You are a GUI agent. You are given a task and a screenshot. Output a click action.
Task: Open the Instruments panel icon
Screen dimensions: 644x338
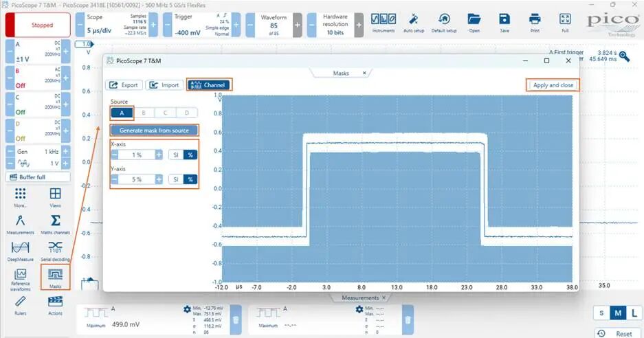[x=384, y=23]
